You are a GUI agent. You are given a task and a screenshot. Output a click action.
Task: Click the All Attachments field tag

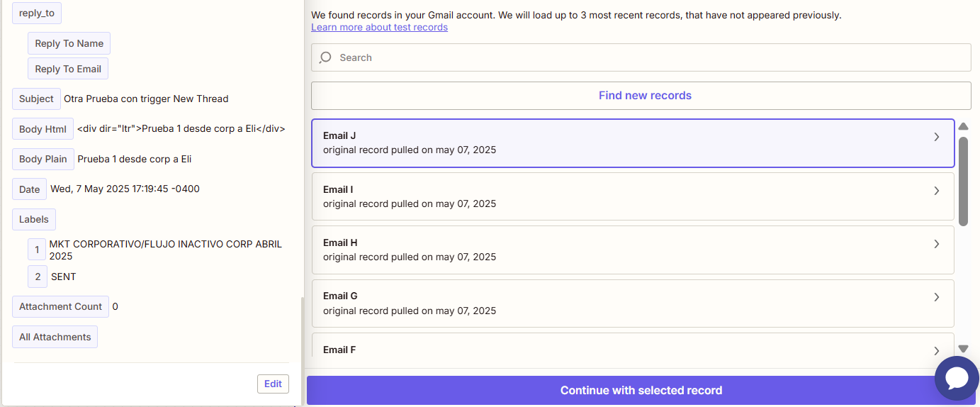[x=55, y=337]
